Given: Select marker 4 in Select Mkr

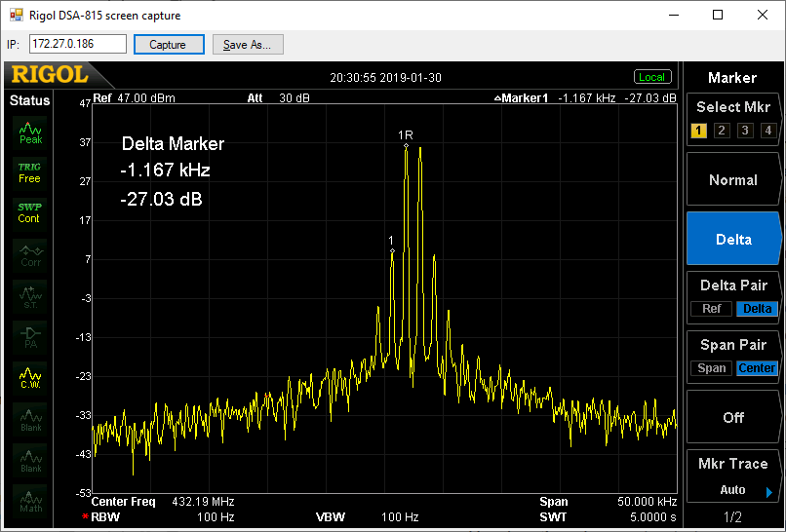Looking at the screenshot, I should [767, 131].
